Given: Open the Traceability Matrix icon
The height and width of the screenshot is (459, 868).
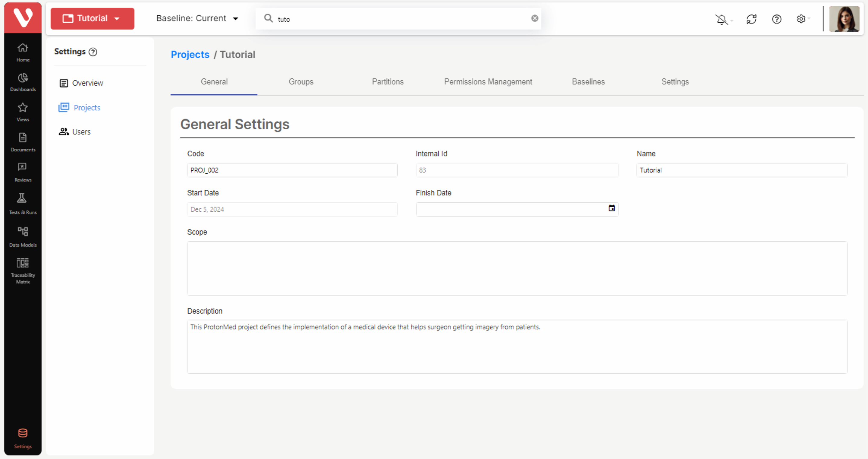Looking at the screenshot, I should [23, 271].
